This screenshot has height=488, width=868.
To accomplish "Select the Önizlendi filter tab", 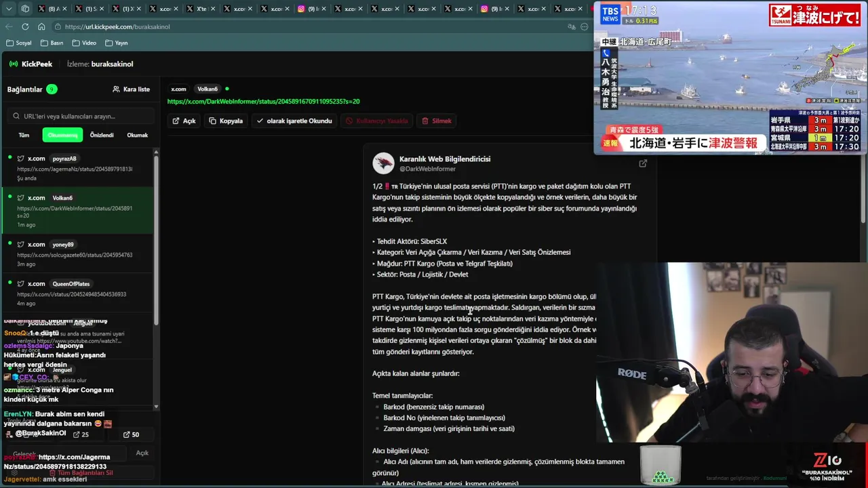I will [102, 135].
